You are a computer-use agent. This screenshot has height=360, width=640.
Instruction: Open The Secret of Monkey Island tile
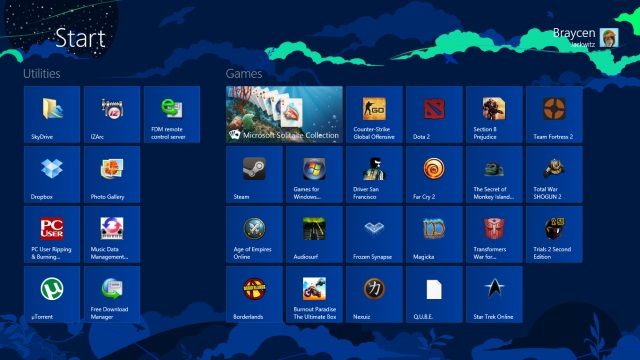494,174
